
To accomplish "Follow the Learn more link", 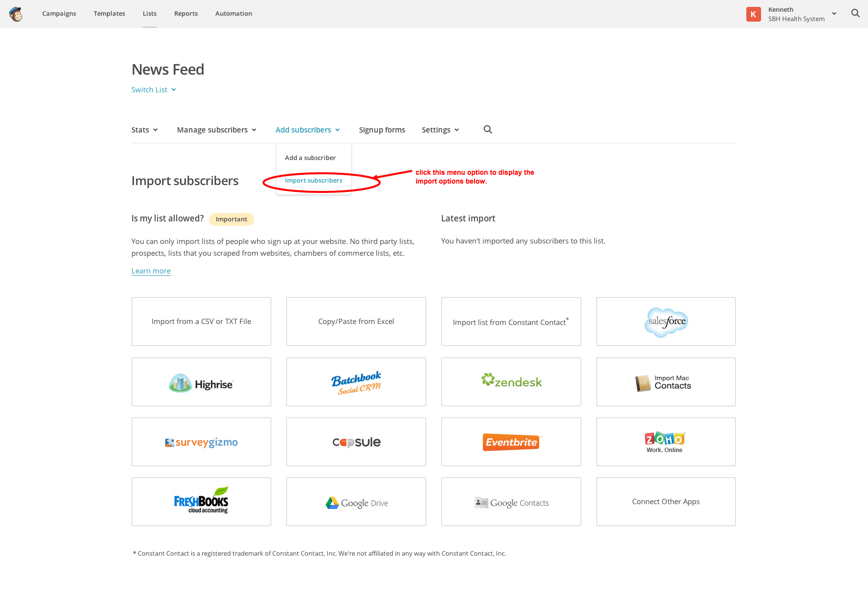I will pos(151,271).
